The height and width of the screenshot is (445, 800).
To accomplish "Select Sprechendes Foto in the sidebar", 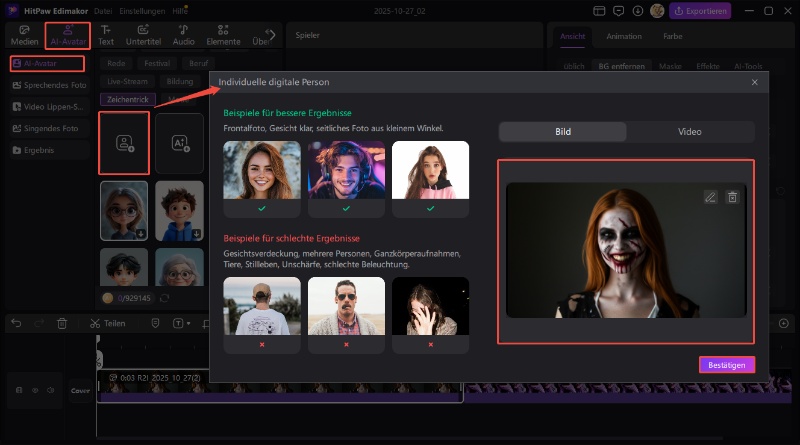I will [52, 85].
